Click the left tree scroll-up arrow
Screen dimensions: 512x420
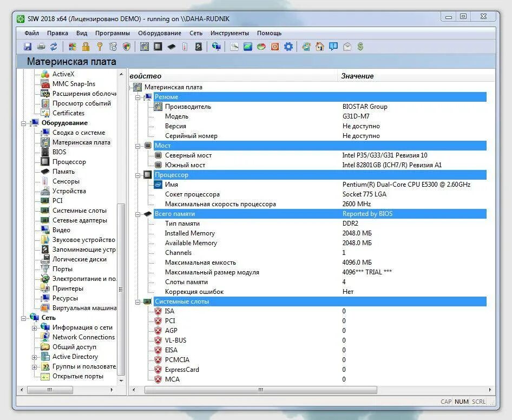[x=121, y=75]
